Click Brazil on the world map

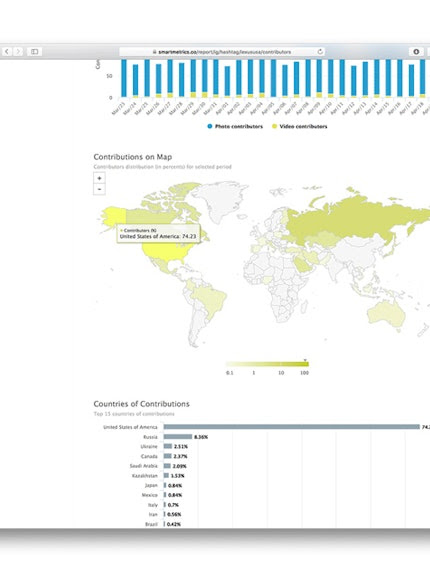pyautogui.click(x=210, y=298)
